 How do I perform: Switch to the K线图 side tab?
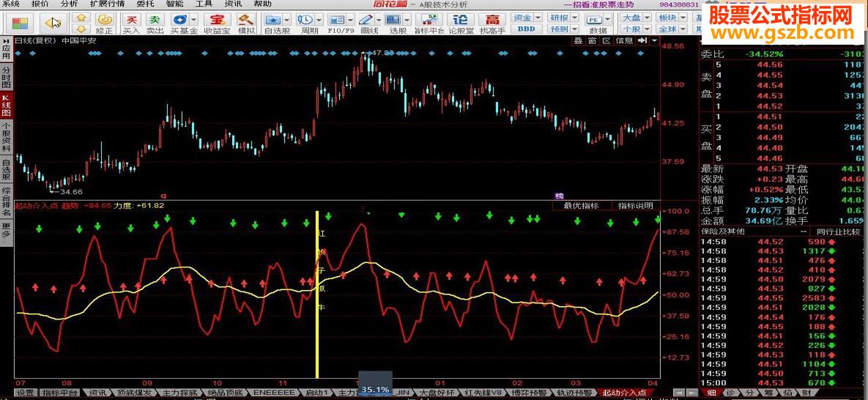pyautogui.click(x=6, y=105)
